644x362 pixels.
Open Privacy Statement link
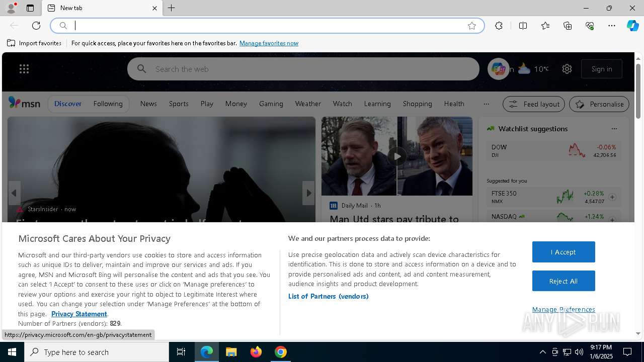(79, 314)
